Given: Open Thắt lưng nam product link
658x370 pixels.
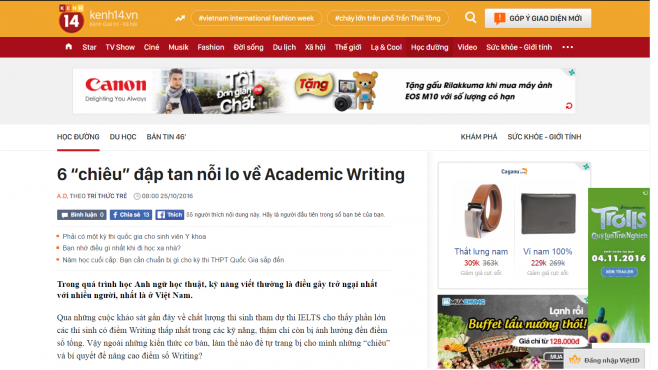Looking at the screenshot, I should (x=481, y=252).
